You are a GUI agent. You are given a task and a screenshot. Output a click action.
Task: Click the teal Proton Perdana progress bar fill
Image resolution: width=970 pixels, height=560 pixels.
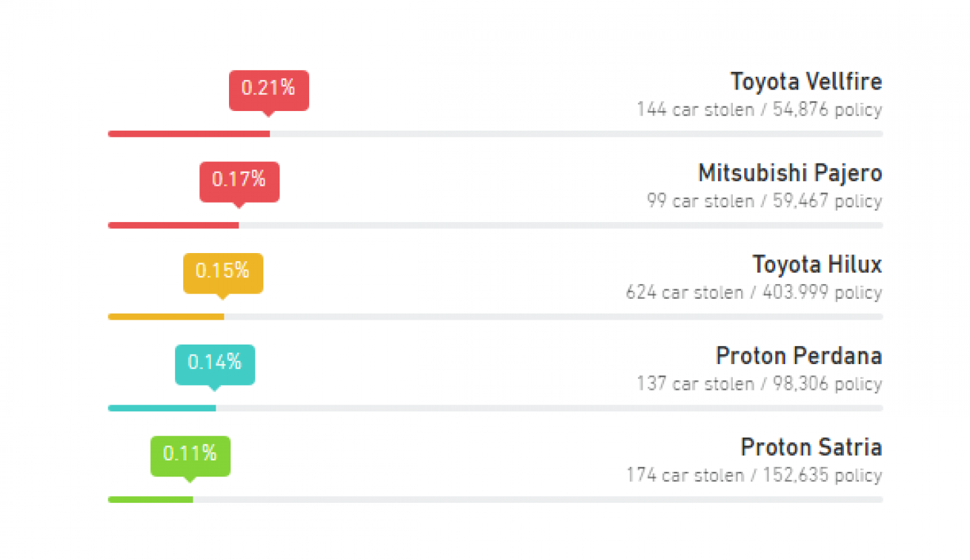coord(162,409)
